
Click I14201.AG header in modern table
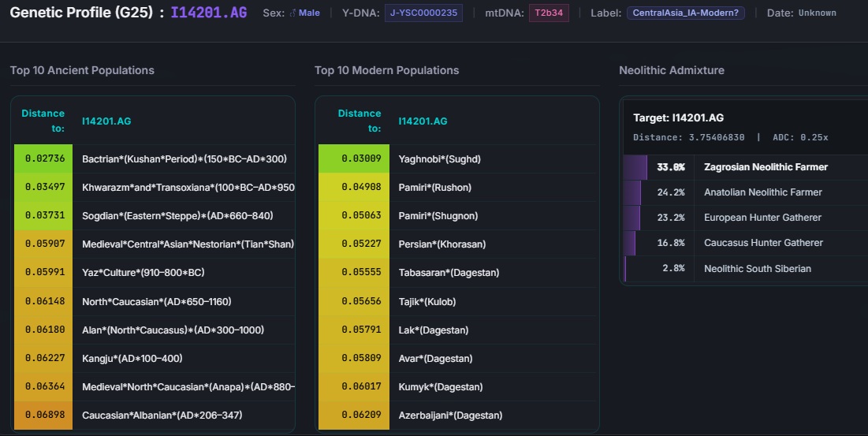423,121
